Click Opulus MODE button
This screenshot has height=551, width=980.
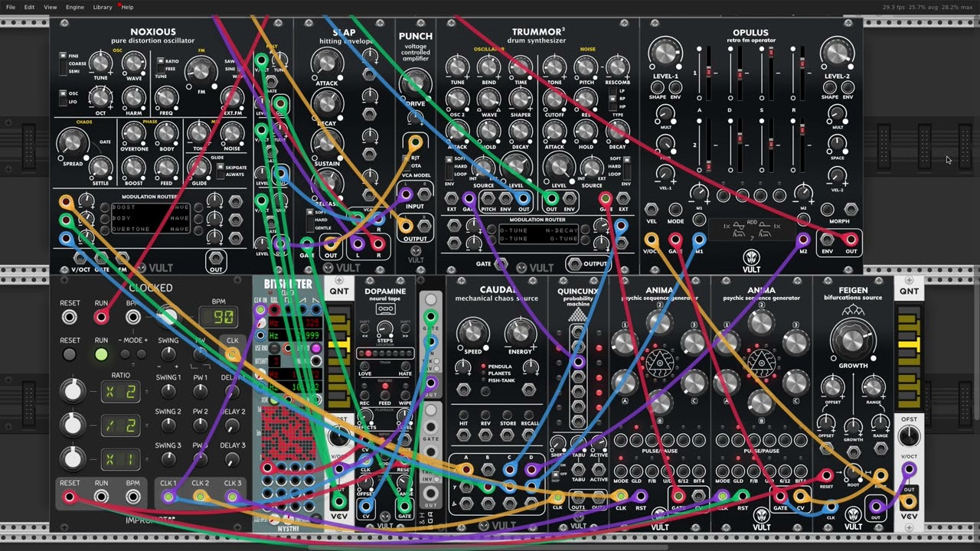point(675,210)
